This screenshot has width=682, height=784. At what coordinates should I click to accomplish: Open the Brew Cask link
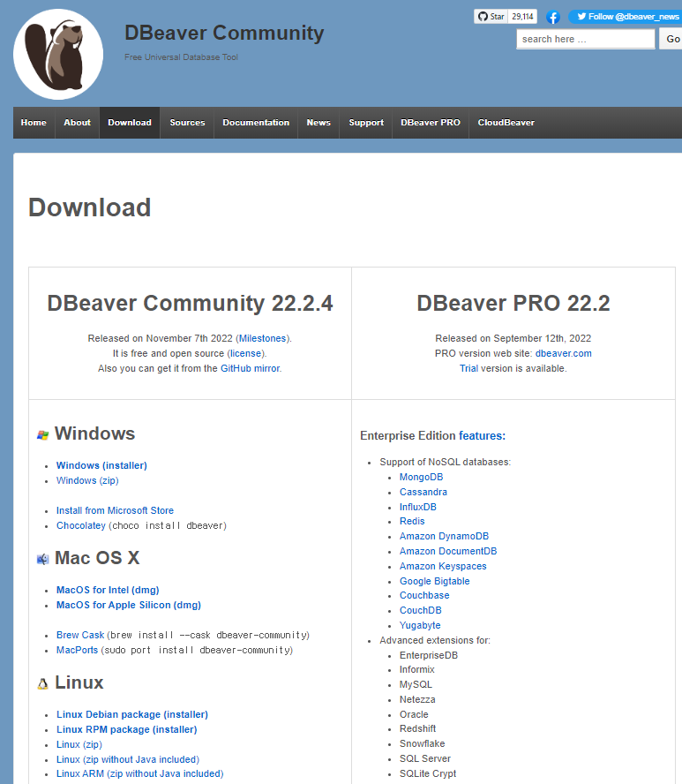(80, 635)
